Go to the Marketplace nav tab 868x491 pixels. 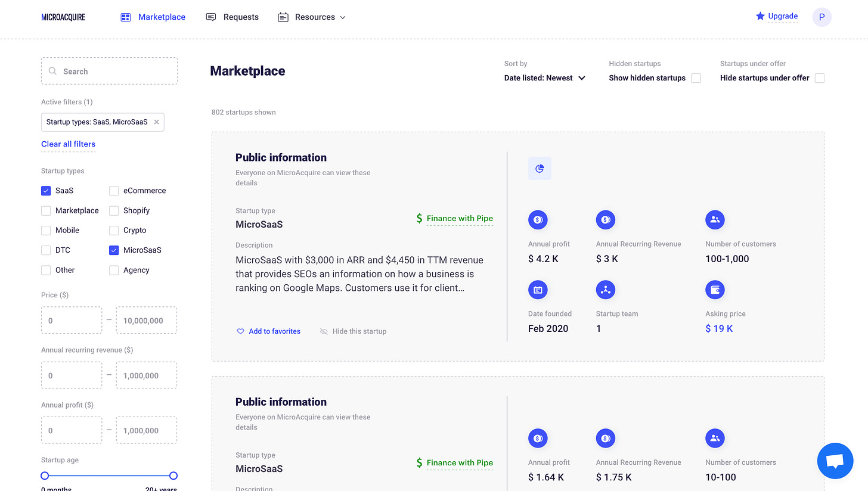click(162, 17)
